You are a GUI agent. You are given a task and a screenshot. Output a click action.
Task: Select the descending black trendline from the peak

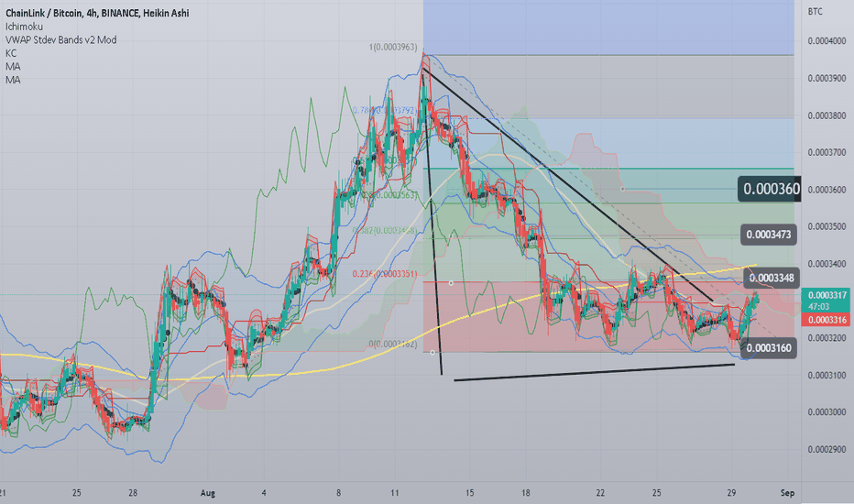tap(566, 183)
